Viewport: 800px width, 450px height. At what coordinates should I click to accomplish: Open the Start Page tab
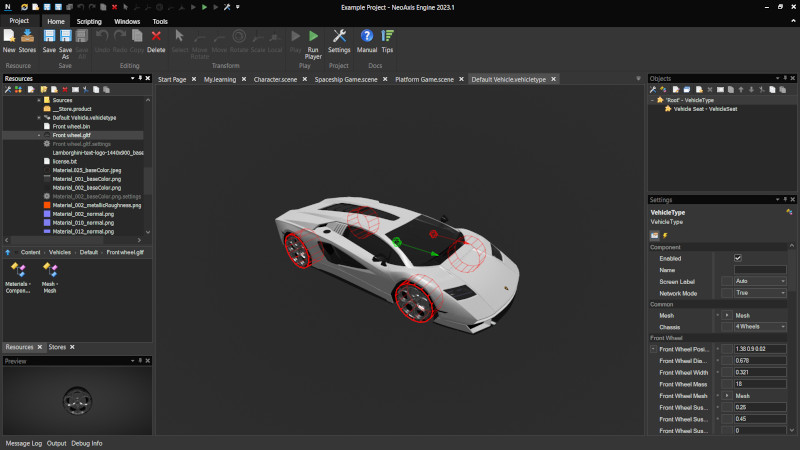click(172, 80)
